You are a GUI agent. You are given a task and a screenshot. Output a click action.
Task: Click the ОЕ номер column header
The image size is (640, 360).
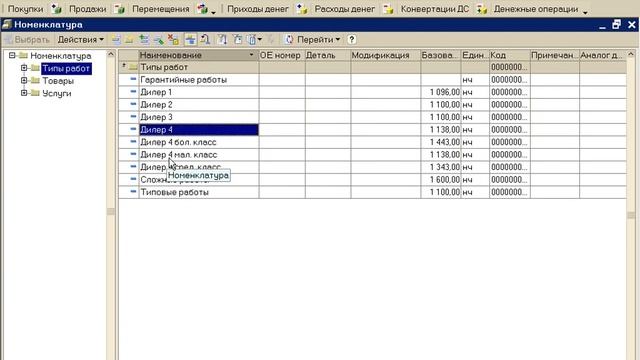pyautogui.click(x=282, y=55)
